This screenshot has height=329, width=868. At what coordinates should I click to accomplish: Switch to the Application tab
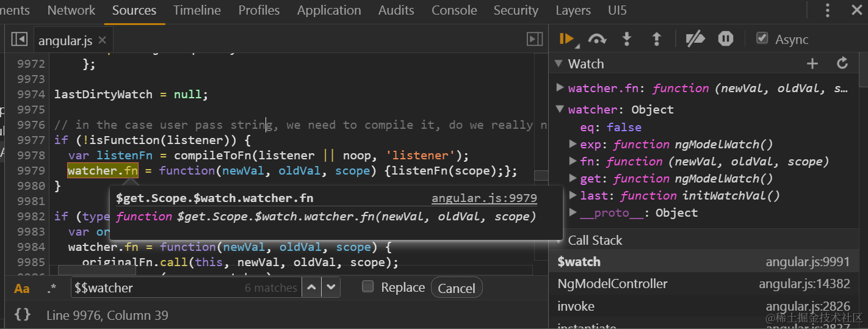[329, 10]
